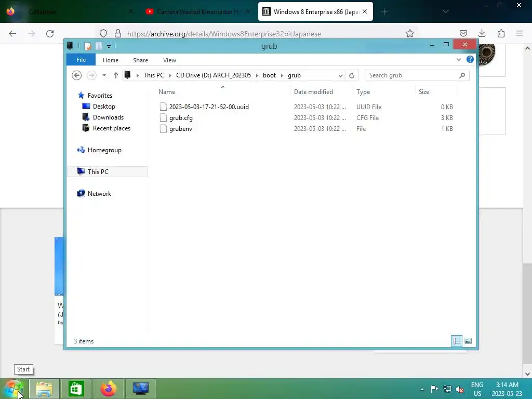Screen dimensions: 532x399
Task: Open new Firefox tab plus button
Action: 384,12
